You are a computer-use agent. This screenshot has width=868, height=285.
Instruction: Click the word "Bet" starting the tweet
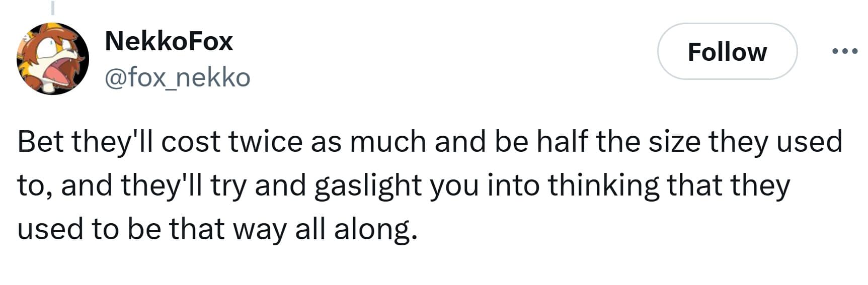tap(41, 142)
